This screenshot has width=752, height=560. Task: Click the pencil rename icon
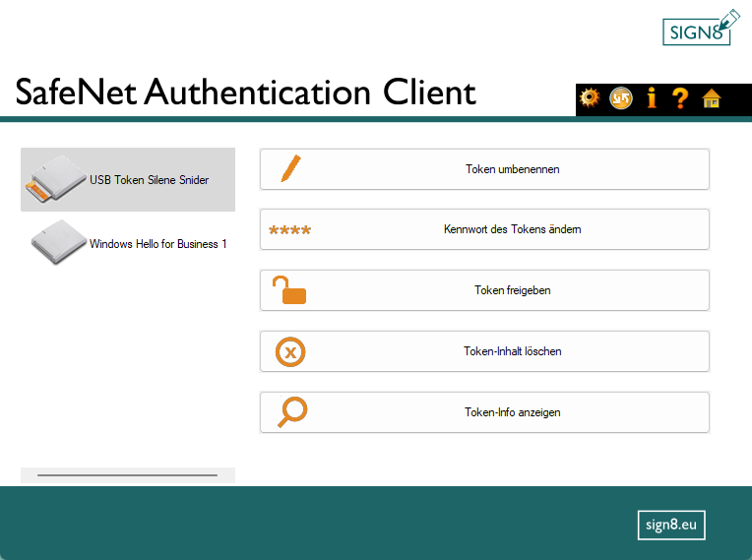point(290,168)
